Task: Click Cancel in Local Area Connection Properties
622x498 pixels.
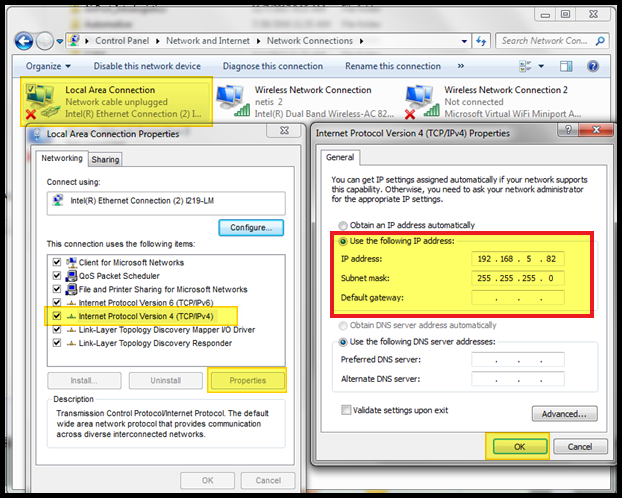Action: point(268,481)
